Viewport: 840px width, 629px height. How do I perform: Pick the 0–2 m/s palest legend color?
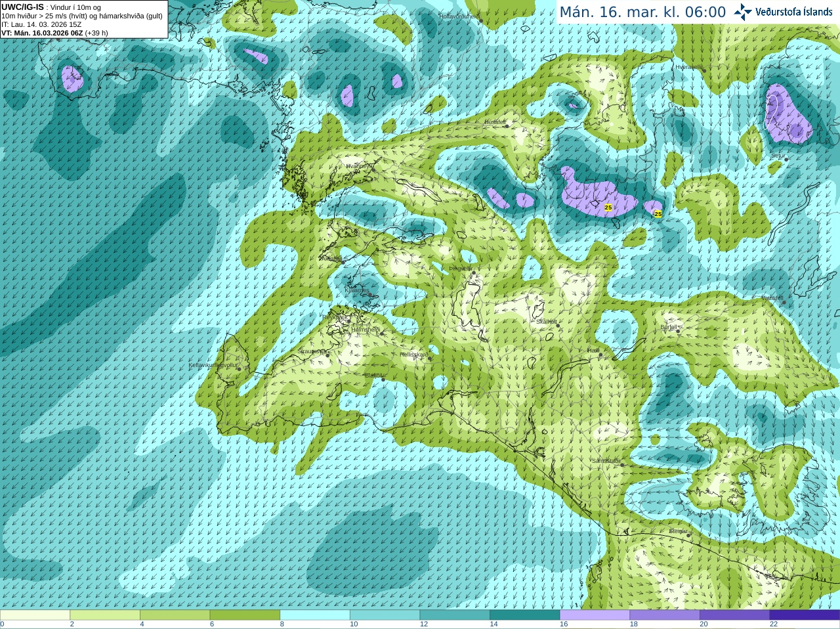pos(35,615)
